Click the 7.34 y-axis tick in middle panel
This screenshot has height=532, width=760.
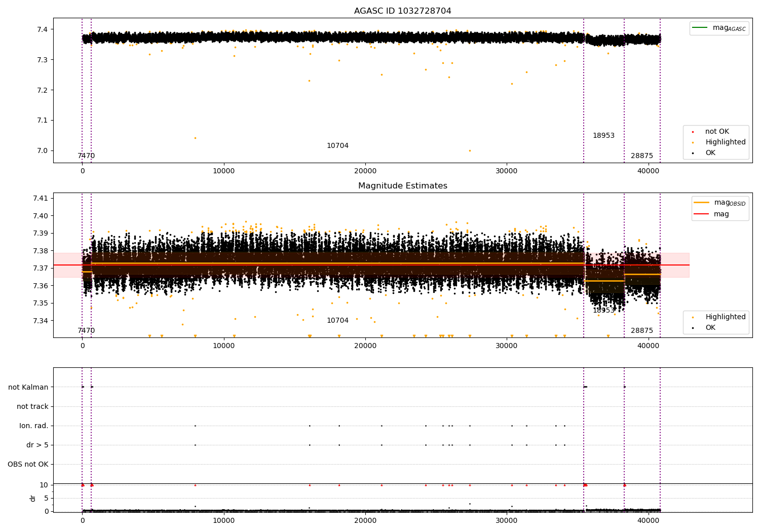[x=41, y=321]
